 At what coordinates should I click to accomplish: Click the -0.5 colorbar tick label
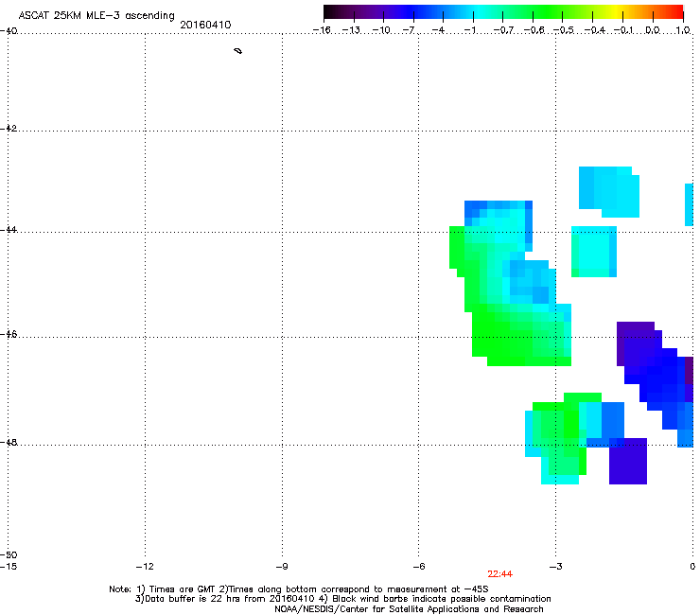point(564,30)
